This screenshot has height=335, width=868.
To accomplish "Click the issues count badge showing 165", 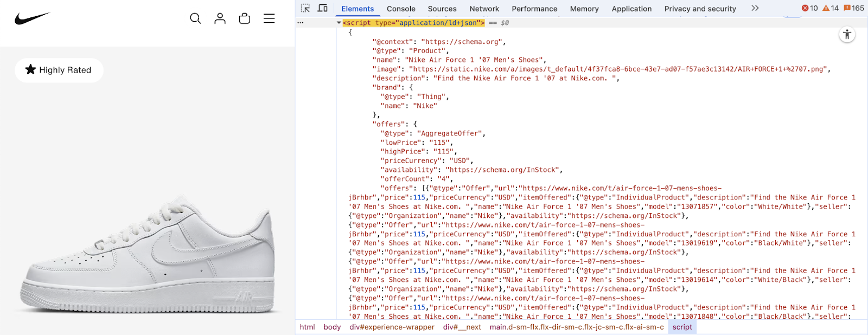I will pos(854,8).
